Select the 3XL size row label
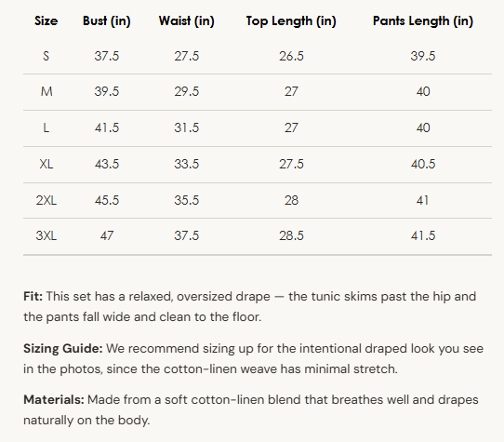504x442 pixels. tap(46, 235)
